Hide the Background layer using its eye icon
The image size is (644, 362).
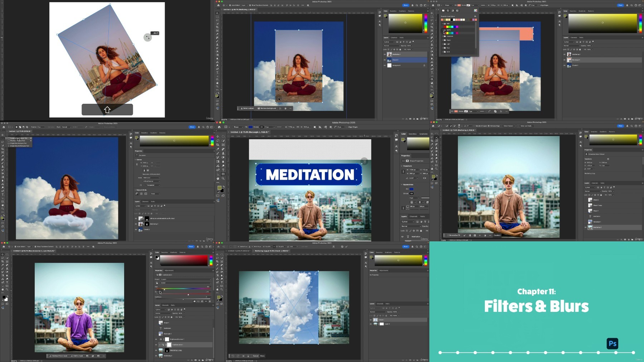coord(385,66)
